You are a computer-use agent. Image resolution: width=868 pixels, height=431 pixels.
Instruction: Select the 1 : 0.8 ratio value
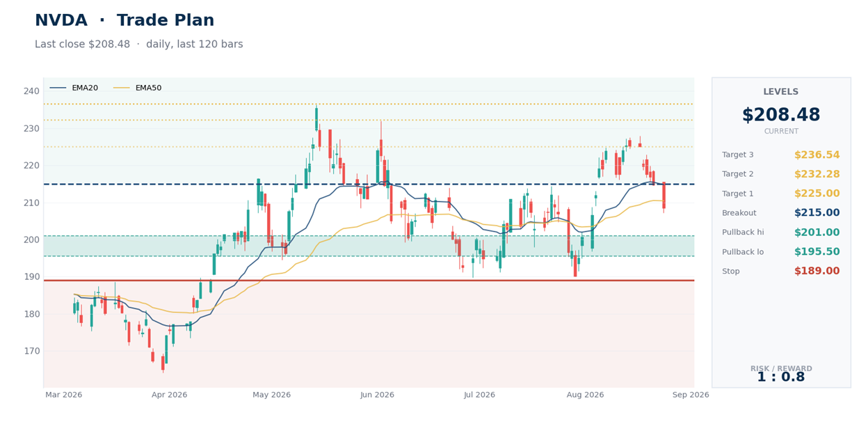[781, 377]
